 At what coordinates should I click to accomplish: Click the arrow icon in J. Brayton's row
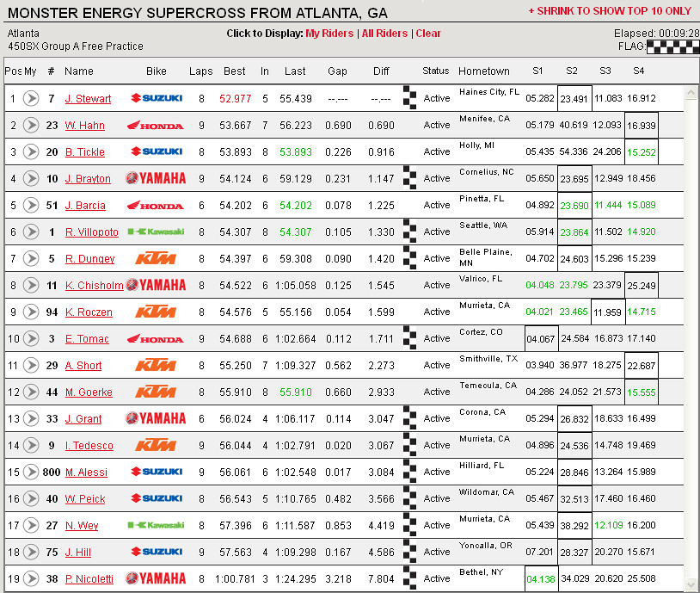(x=31, y=179)
